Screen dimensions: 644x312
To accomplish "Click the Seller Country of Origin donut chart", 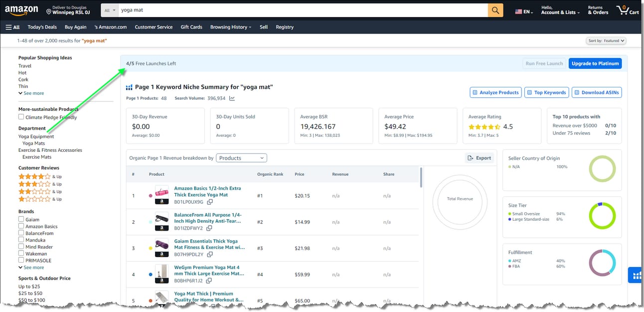I will (x=602, y=169).
